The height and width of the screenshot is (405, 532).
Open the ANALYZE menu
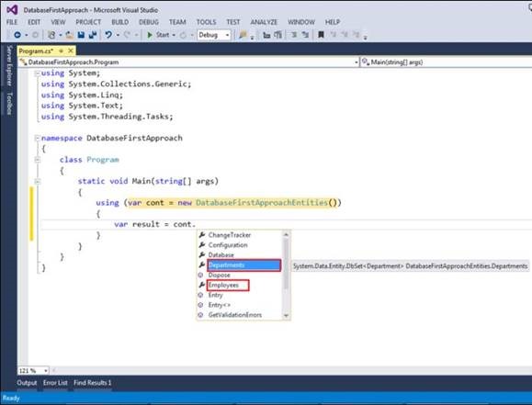coord(264,22)
